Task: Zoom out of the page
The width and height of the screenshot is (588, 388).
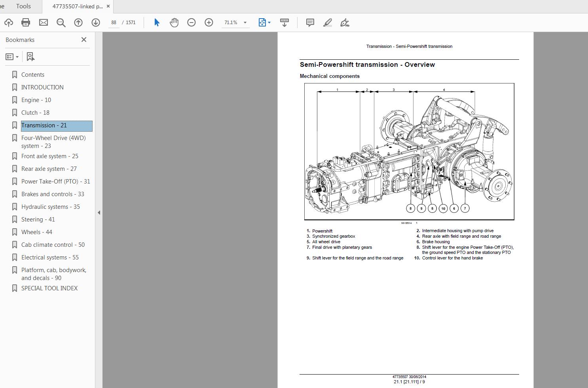Action: 192,23
